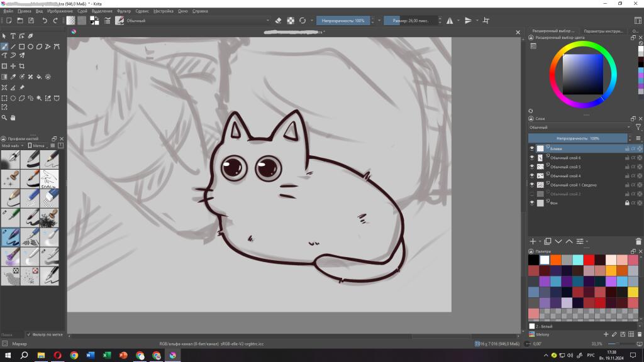Toggle the lock on Фон layer
This screenshot has height=362, width=644.
pyautogui.click(x=627, y=203)
